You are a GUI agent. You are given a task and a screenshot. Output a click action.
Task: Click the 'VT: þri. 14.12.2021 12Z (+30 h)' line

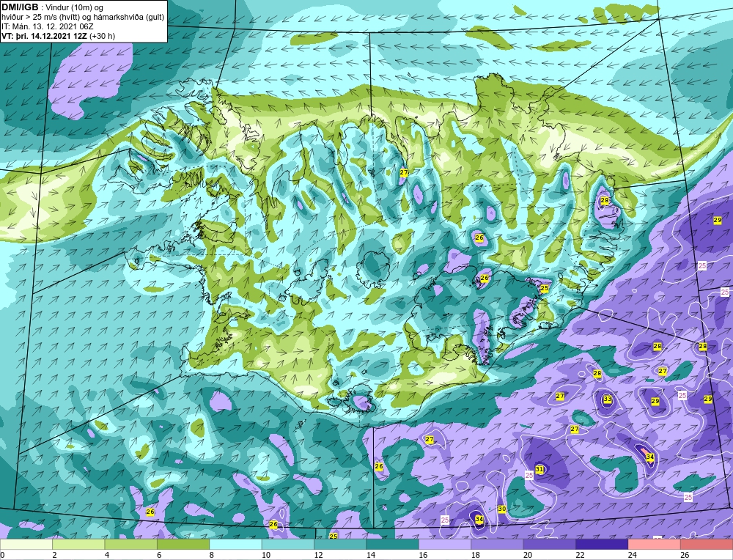tap(59, 35)
